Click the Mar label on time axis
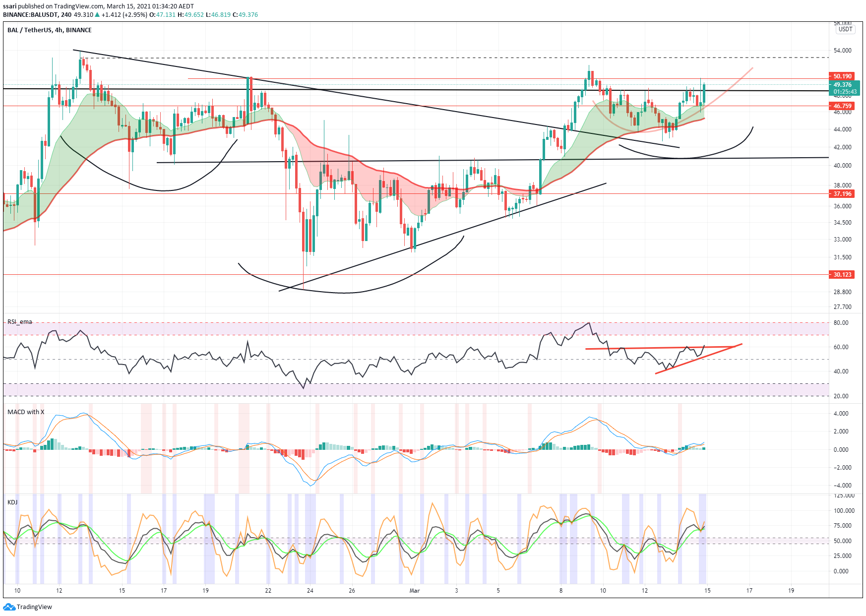 415,591
